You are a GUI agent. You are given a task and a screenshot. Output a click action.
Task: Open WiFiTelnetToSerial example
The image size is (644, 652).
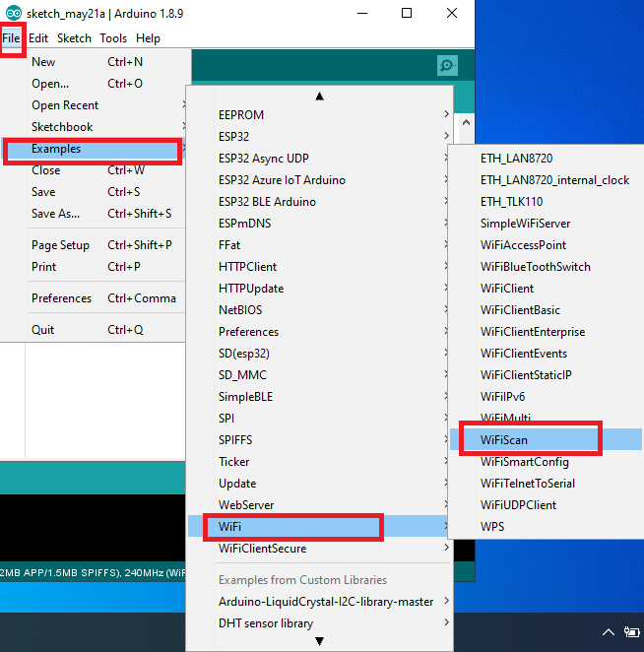547,484
